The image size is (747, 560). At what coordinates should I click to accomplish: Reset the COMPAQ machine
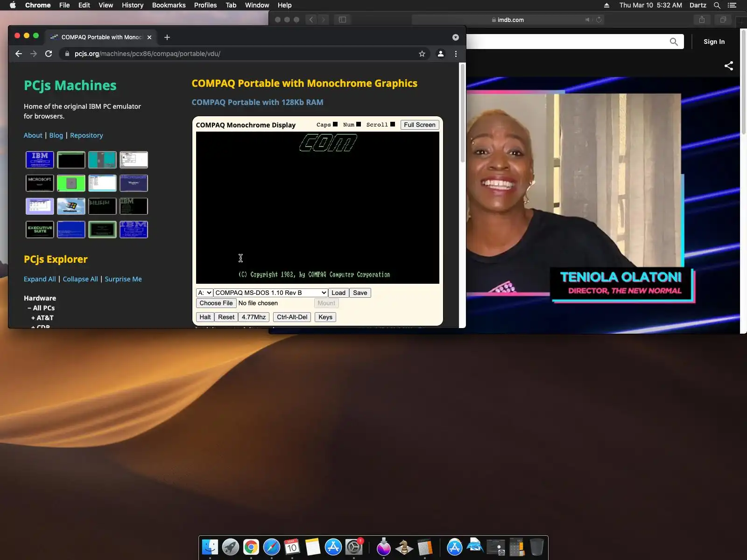click(x=226, y=317)
